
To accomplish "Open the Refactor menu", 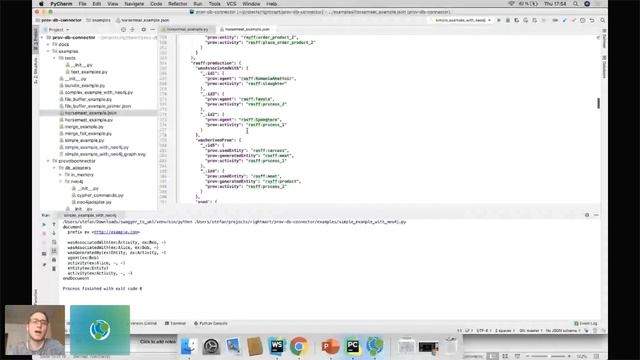I will tap(178, 4).
